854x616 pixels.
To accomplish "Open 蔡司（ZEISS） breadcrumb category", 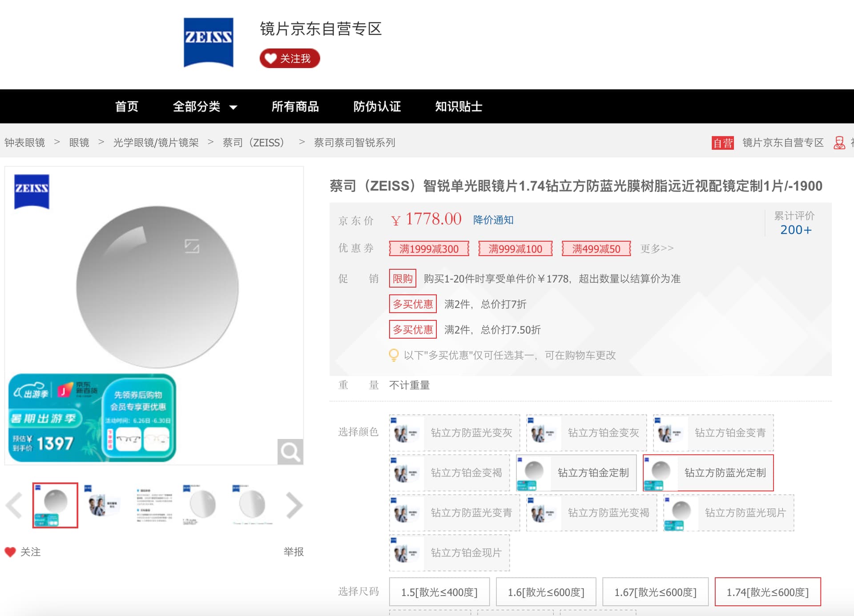I will coord(254,143).
